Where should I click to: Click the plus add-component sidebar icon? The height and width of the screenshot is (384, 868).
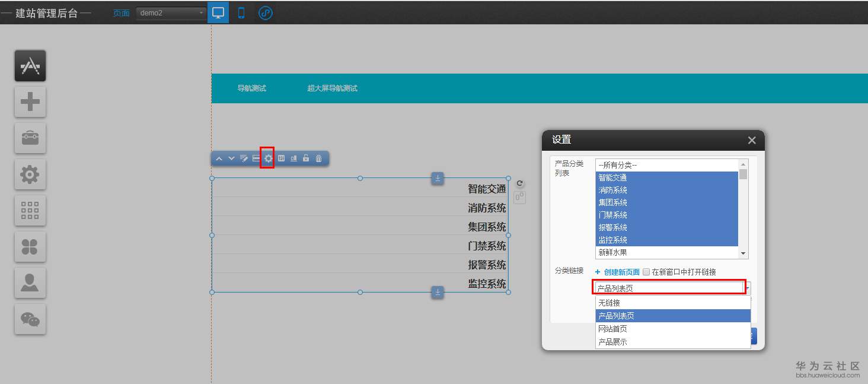click(30, 102)
